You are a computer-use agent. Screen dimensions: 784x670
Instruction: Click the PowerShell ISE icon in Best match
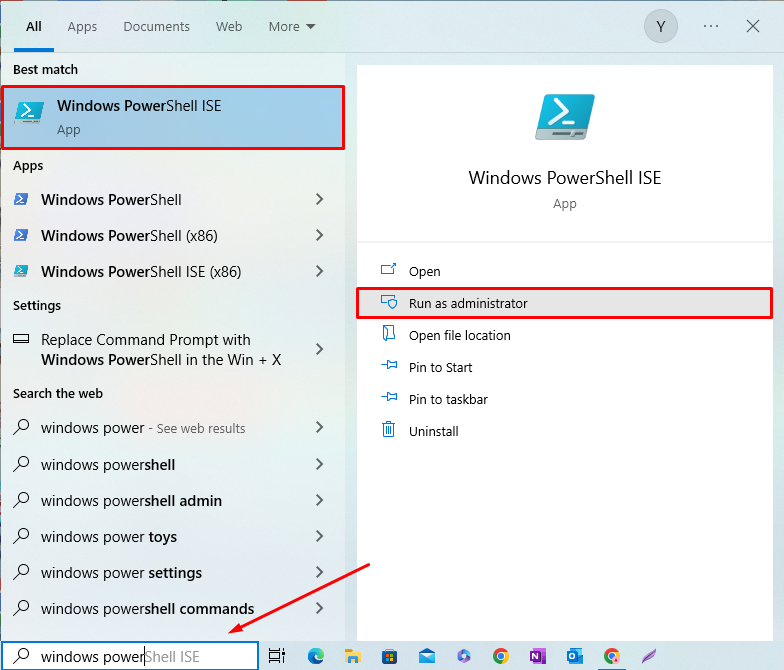29,112
